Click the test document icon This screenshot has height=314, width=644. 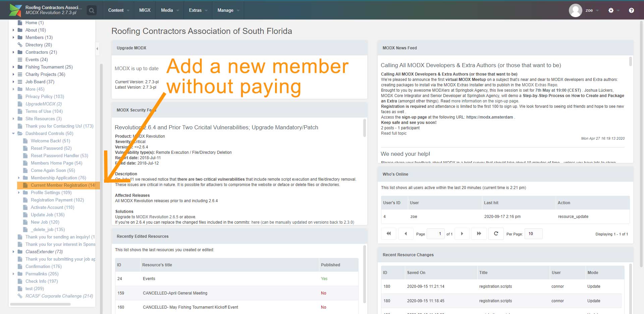click(x=20, y=289)
